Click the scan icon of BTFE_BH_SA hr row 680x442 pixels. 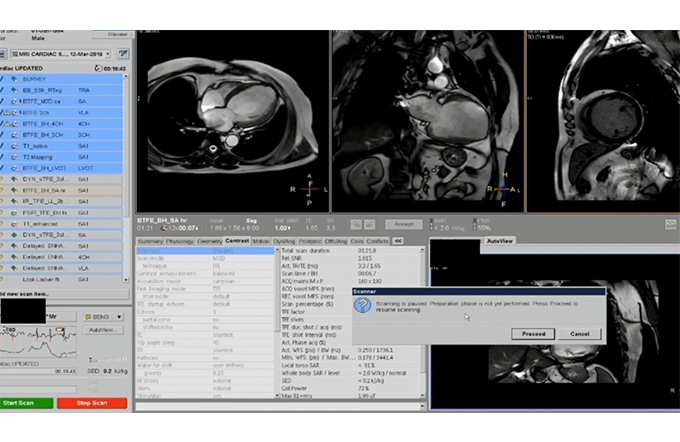click(x=15, y=190)
